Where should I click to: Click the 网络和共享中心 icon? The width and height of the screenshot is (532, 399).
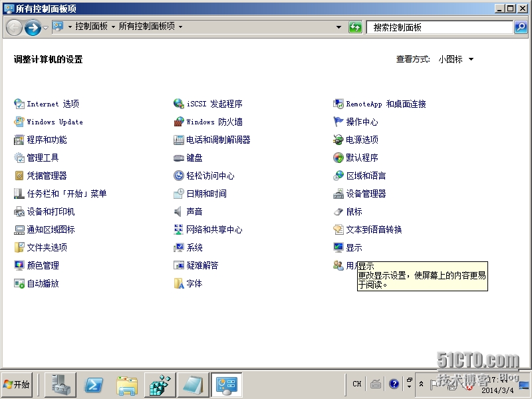pyautogui.click(x=179, y=229)
